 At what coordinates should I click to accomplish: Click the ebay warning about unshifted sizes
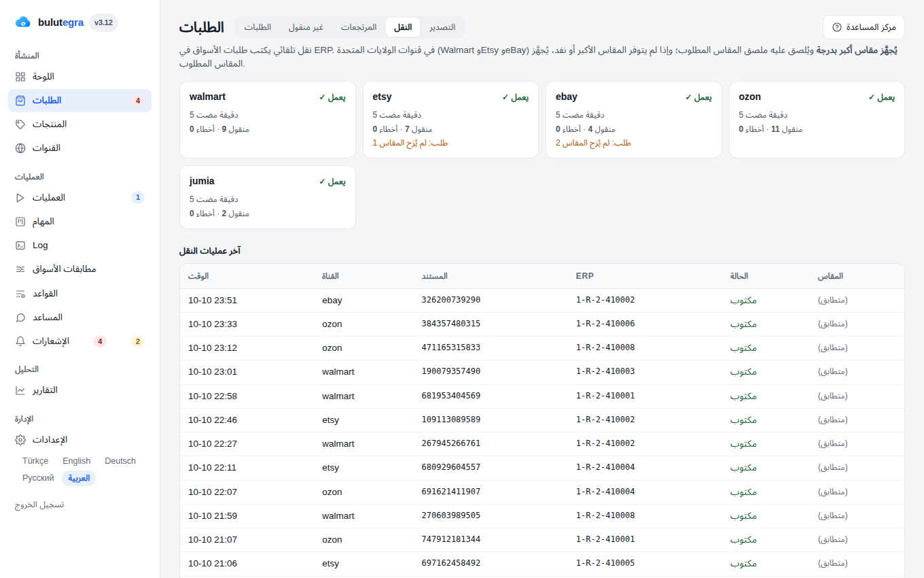(593, 143)
